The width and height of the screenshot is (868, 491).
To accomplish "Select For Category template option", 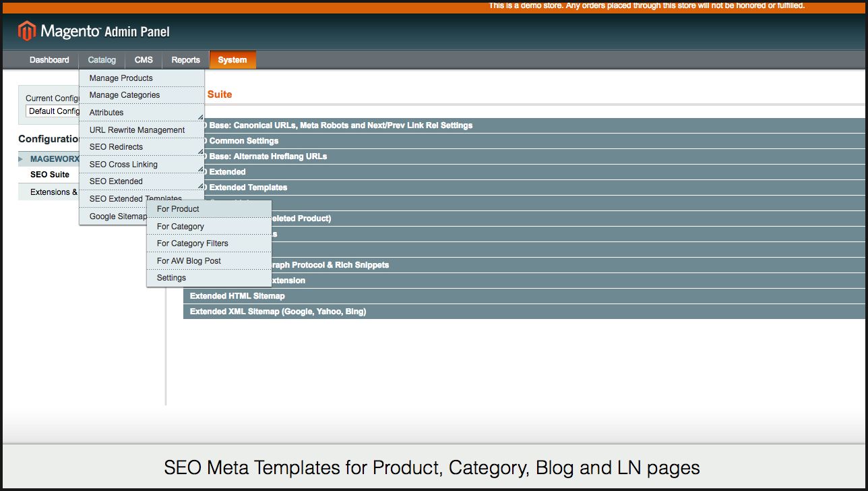I will pos(181,227).
